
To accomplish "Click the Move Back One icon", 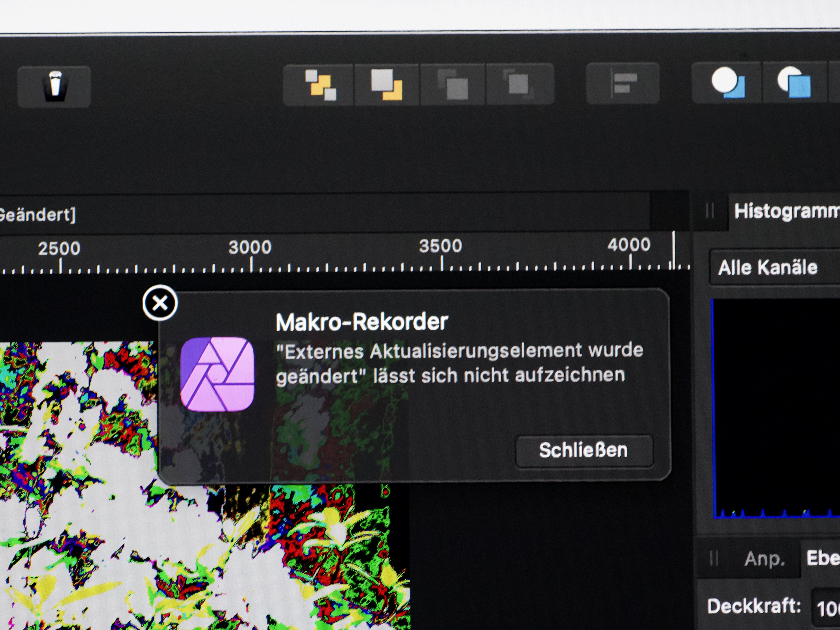I will pos(387,85).
